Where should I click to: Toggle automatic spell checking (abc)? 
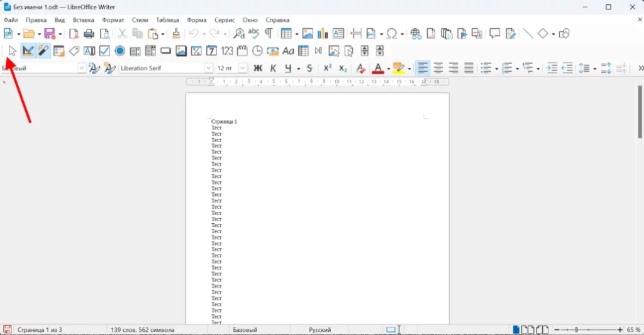tap(254, 33)
